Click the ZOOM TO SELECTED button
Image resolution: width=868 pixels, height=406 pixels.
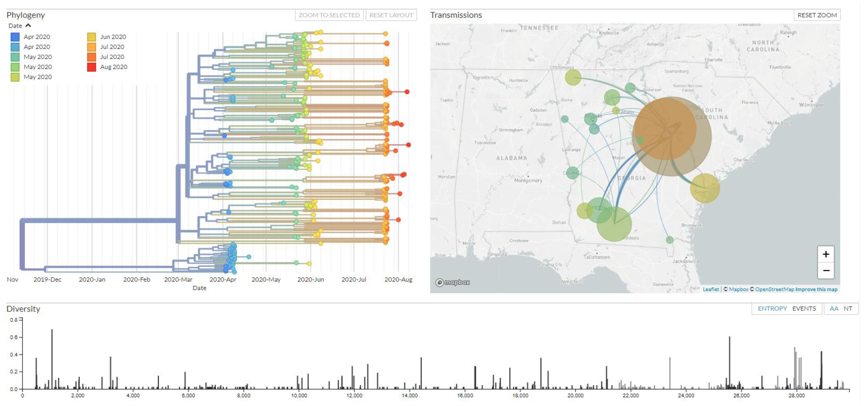click(329, 15)
